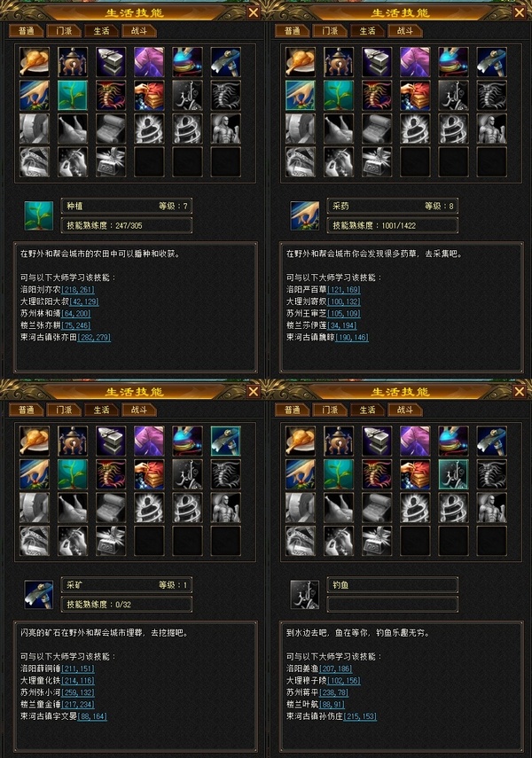Open the incense burner skill icon in the 采矿 panel
Screen dimensions: 532x758
[73, 441]
